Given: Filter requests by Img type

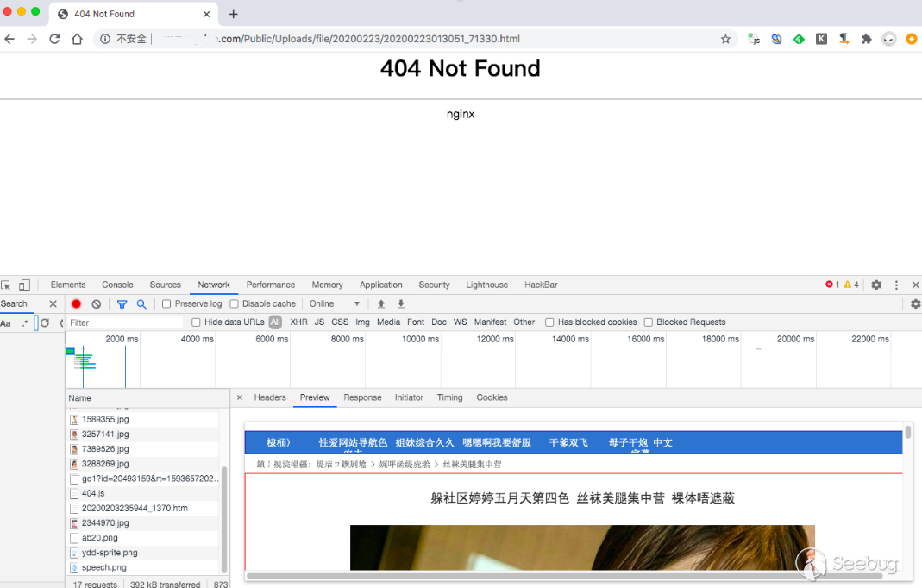Looking at the screenshot, I should pos(362,322).
